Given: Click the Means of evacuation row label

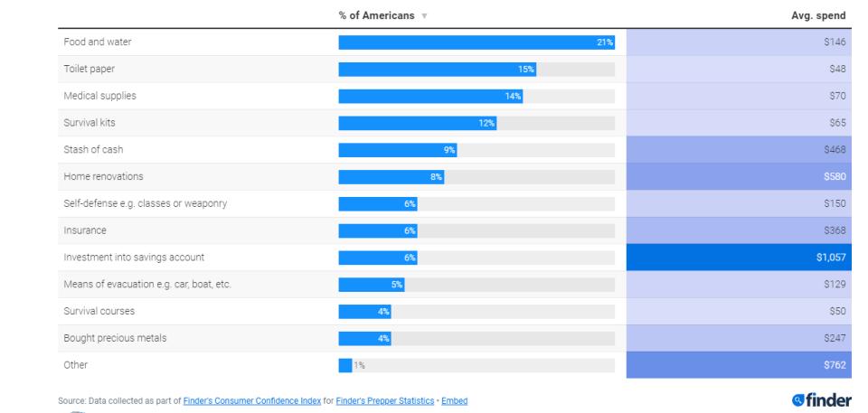Looking at the screenshot, I should pos(147,285).
